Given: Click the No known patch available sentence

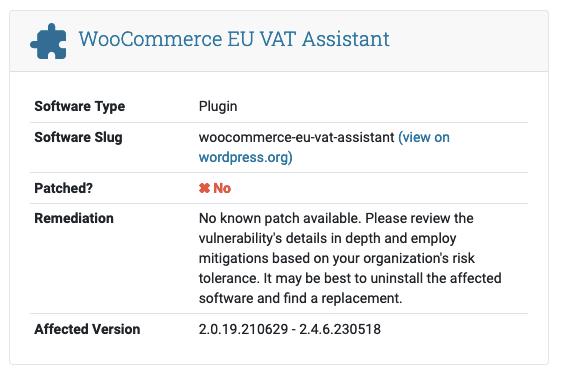Looking at the screenshot, I should click(280, 218).
